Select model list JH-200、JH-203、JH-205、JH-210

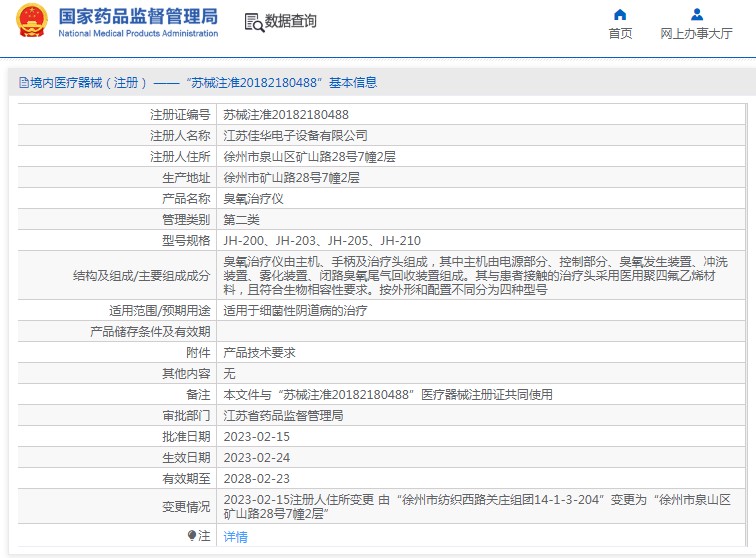322,240
